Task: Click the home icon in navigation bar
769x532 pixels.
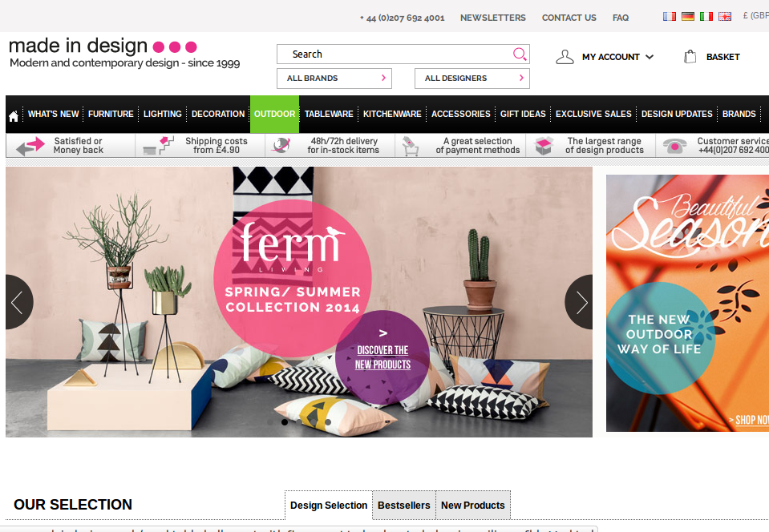Action: coord(14,116)
